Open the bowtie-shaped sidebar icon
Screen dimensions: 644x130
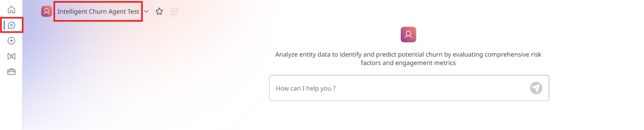click(x=12, y=56)
